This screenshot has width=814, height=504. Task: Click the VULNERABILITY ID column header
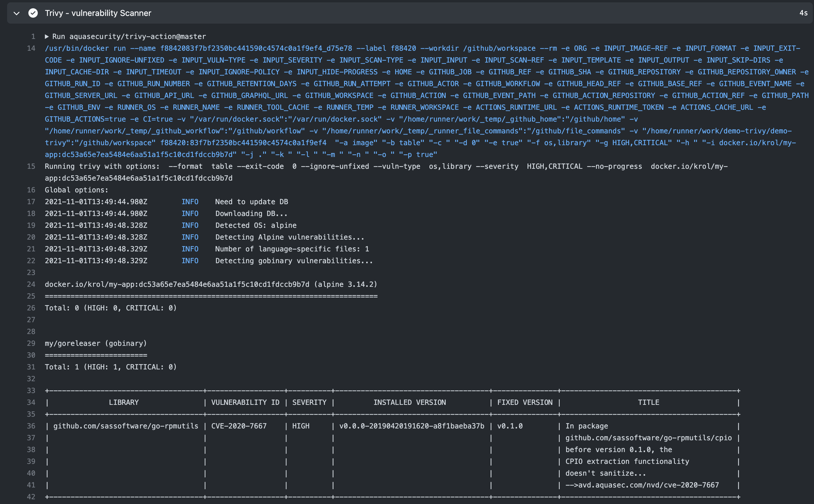[x=245, y=402]
